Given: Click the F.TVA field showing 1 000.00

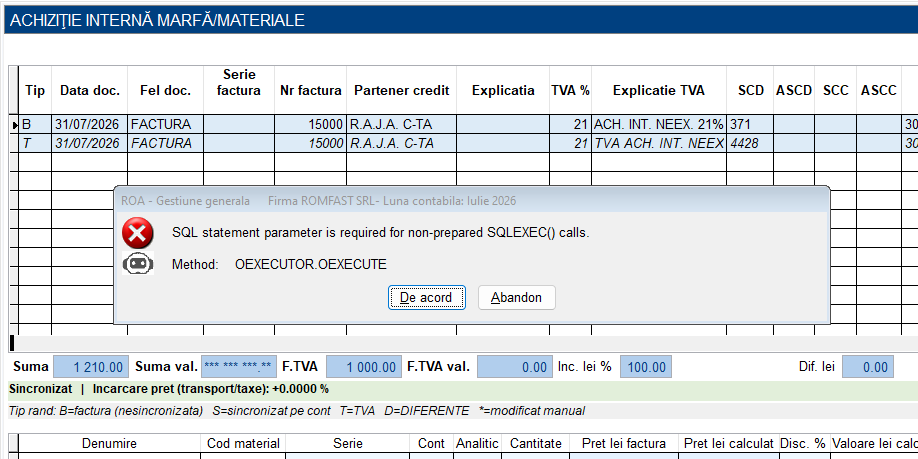Looking at the screenshot, I should [x=364, y=367].
